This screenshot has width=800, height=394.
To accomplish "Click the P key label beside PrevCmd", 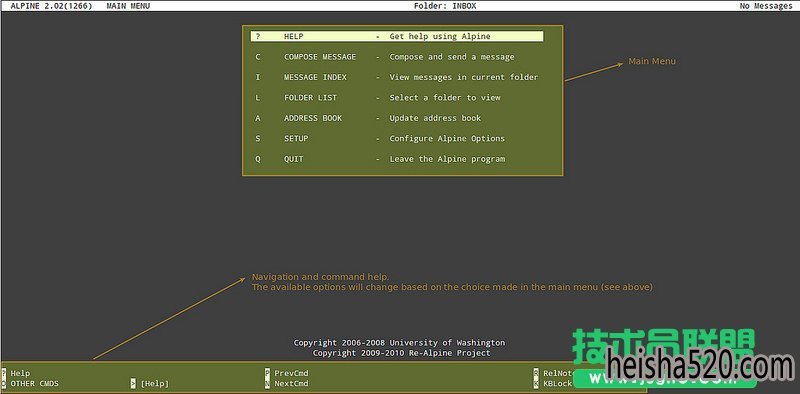I will (267, 374).
